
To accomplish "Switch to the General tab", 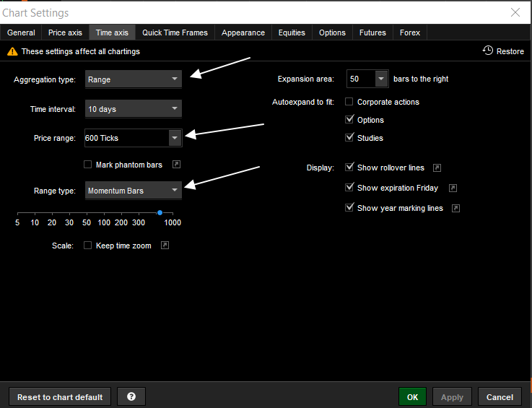I will (21, 32).
